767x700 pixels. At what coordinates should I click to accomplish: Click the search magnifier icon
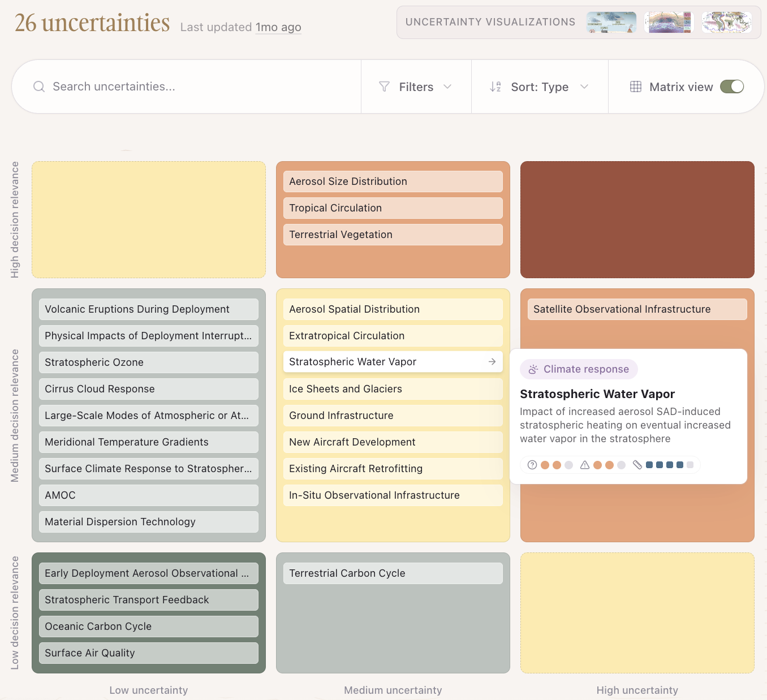point(38,87)
